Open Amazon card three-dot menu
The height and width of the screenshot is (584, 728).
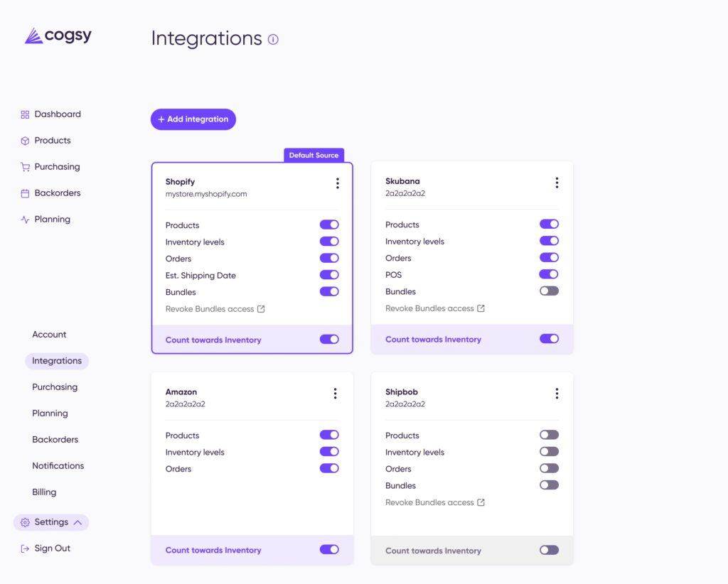click(336, 394)
